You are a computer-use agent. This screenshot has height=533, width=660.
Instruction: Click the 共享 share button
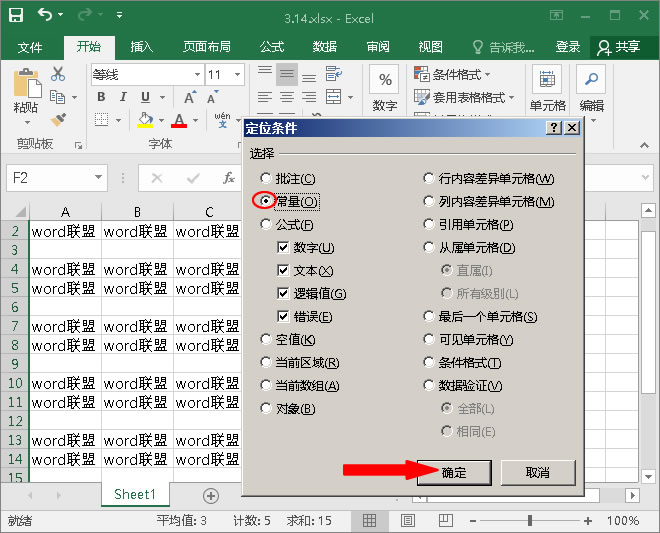point(620,47)
